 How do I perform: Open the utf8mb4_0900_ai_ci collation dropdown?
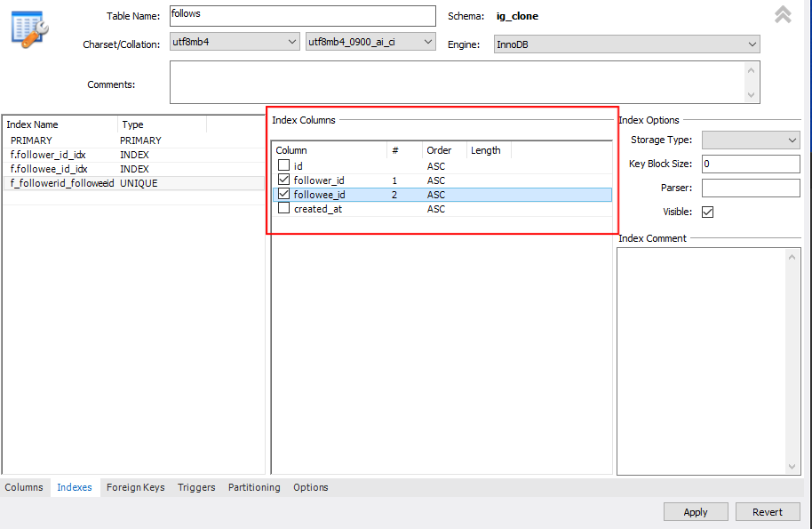click(x=370, y=42)
